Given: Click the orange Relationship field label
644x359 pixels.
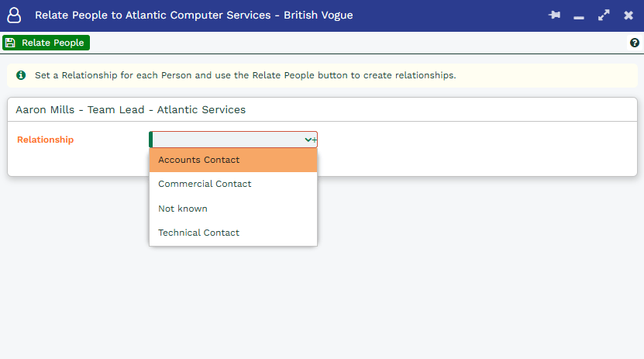Looking at the screenshot, I should coord(45,140).
